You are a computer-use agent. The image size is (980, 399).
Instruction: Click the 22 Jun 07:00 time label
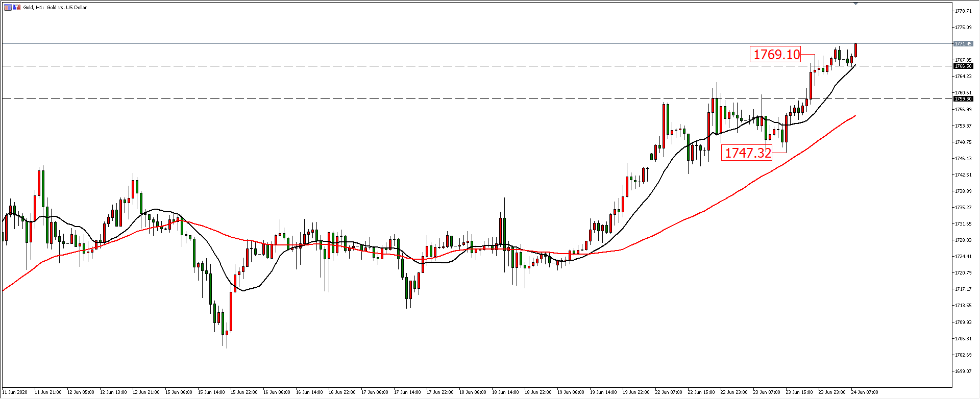tap(668, 392)
